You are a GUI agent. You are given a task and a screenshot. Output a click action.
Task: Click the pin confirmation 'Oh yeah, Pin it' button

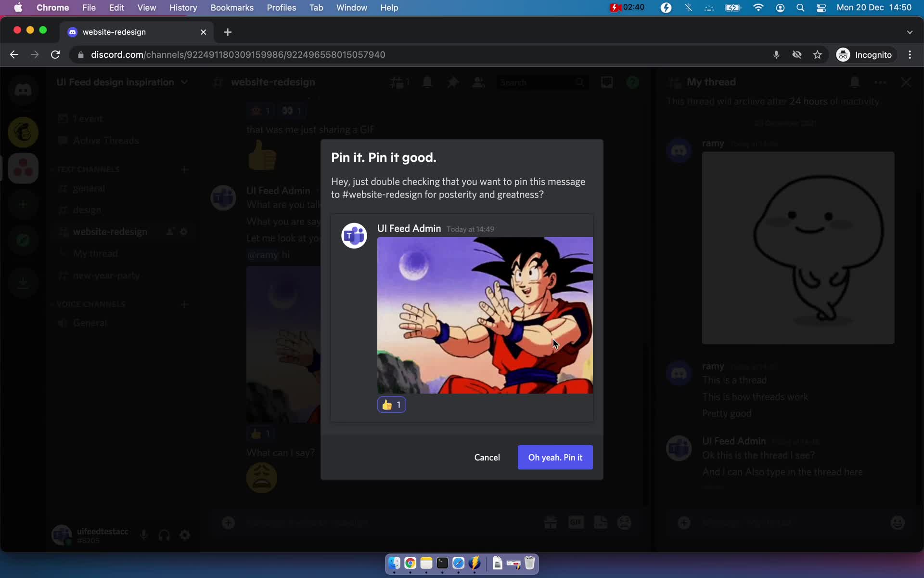(x=555, y=457)
